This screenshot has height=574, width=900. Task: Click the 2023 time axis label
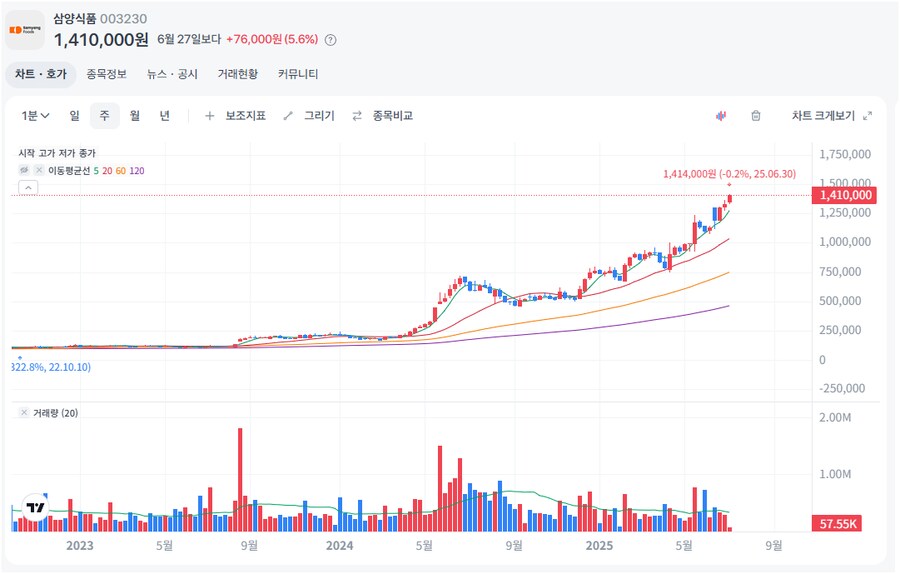click(x=80, y=545)
